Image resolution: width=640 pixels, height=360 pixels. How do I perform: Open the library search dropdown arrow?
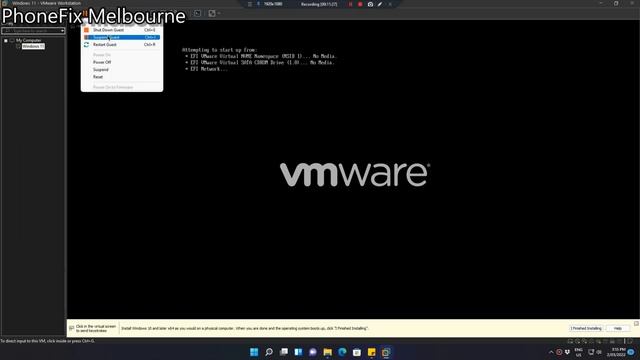click(62, 31)
